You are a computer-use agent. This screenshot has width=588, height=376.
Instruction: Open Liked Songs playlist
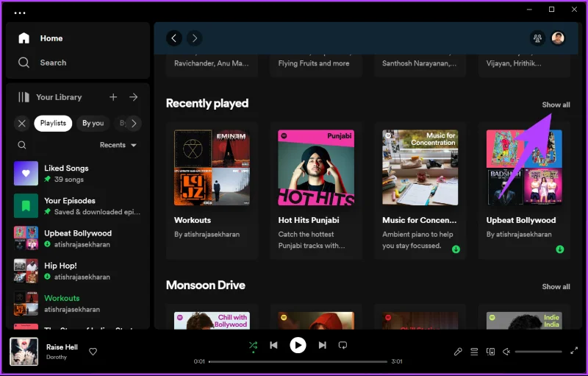78,174
